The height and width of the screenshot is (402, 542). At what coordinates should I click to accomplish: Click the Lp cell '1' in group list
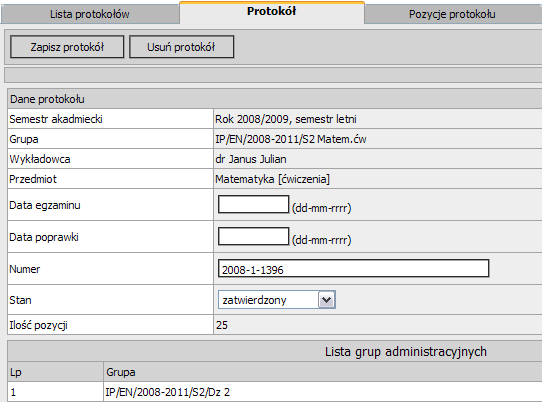point(13,392)
